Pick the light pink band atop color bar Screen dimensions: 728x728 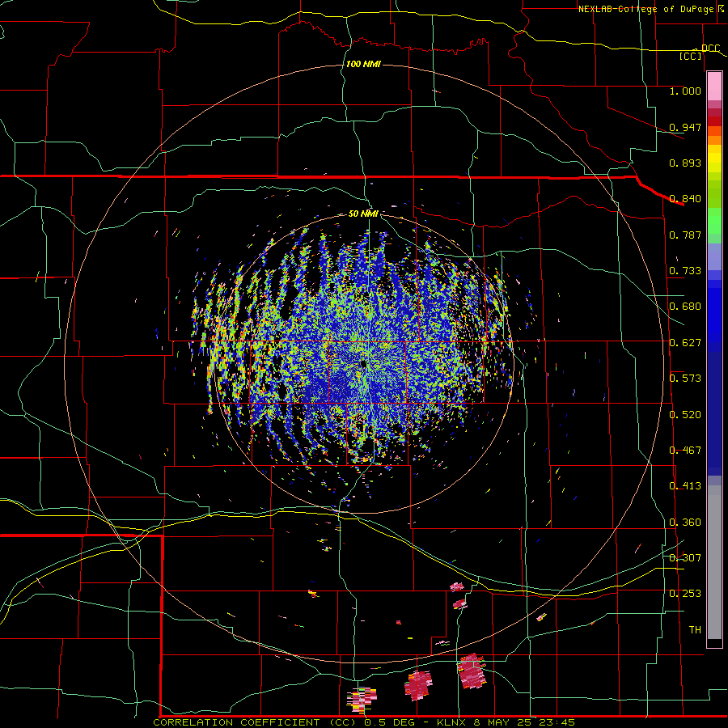pyautogui.click(x=714, y=87)
